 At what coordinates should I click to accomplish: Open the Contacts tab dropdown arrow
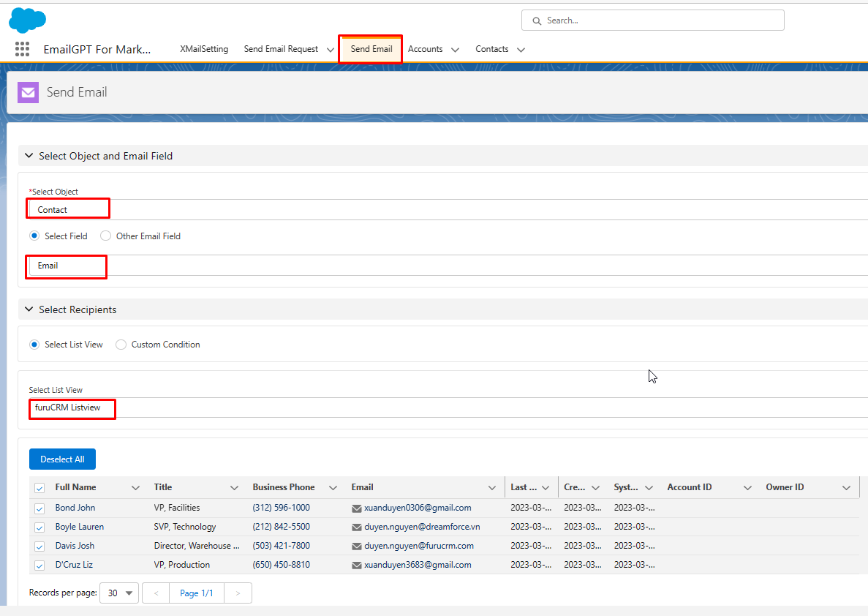click(521, 50)
